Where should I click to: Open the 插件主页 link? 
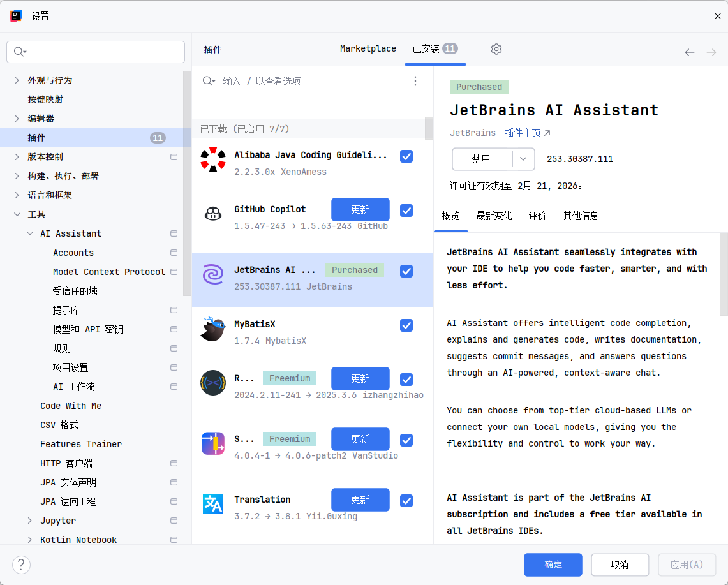(x=527, y=133)
